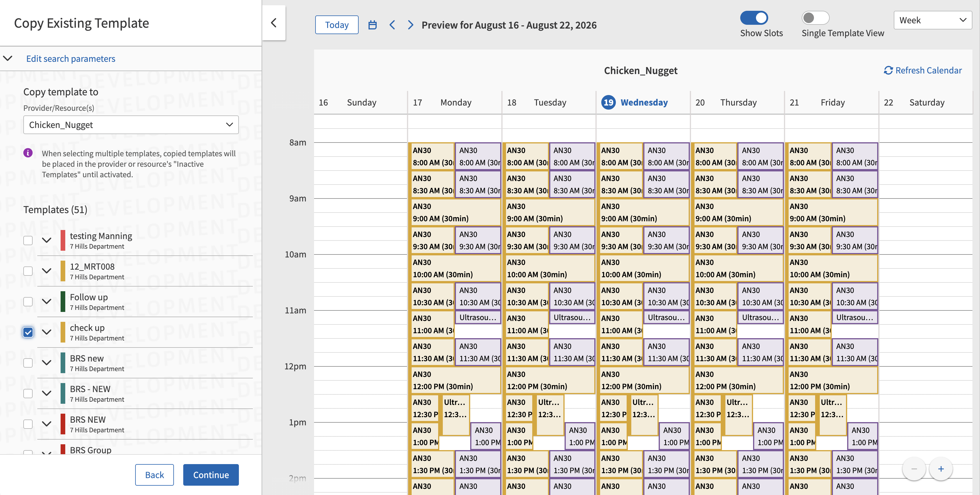Expand the 12_MRT008 template row
The width and height of the screenshot is (980, 495).
pos(46,271)
